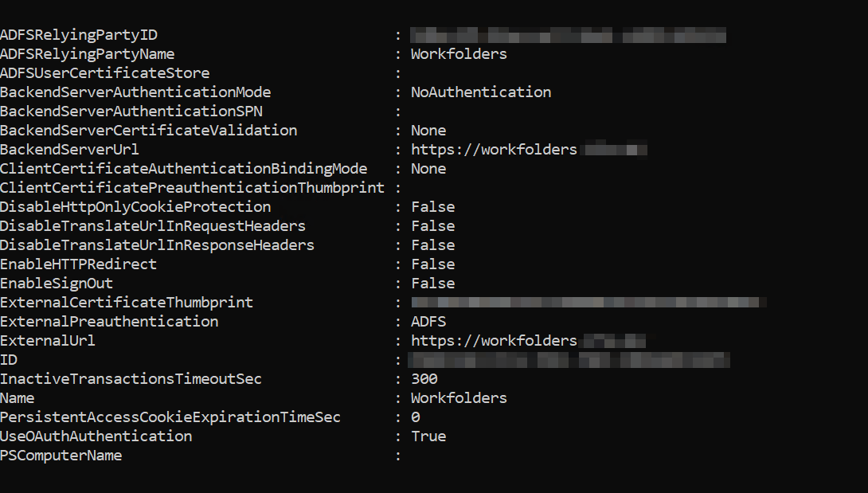Click the blurred ID value
Screen dimensions: 868x493
pos(569,360)
